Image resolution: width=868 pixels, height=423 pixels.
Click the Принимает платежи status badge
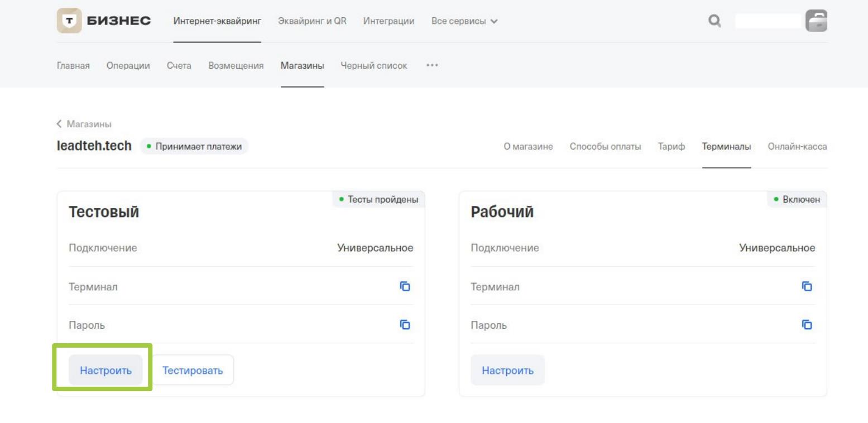point(194,146)
